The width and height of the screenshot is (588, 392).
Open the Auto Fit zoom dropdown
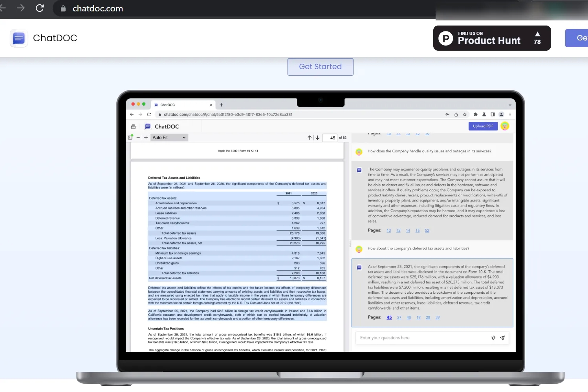click(169, 137)
